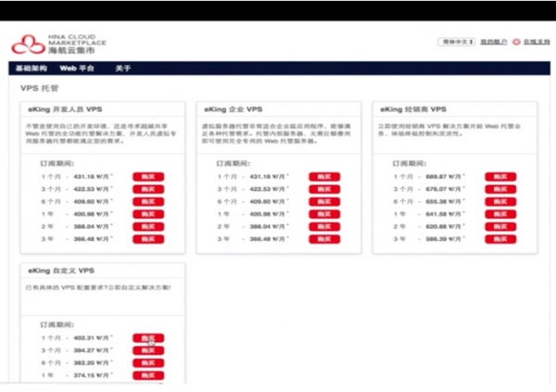Buy eKing 企业 VPS 6 个月 plan
The width and height of the screenshot is (556, 392).
[x=324, y=201]
